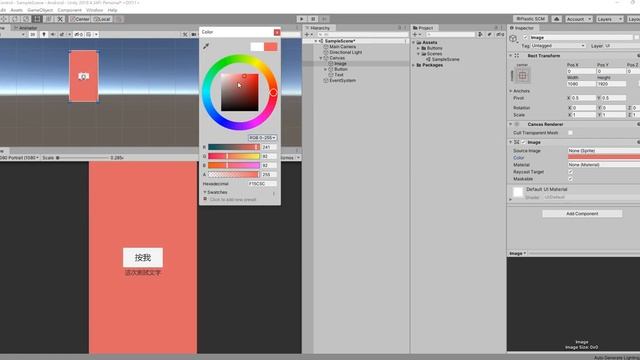640x360 pixels.
Task: Pick the eyedropper in the Color window
Action: click(x=206, y=46)
